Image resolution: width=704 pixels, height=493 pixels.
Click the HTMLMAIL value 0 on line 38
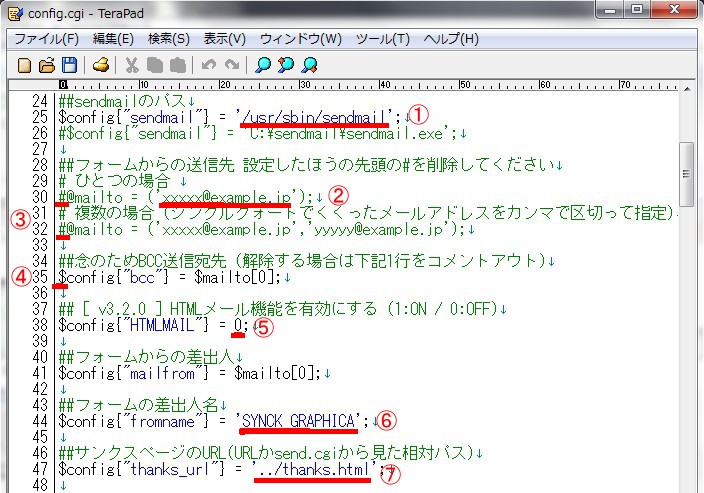[x=238, y=326]
